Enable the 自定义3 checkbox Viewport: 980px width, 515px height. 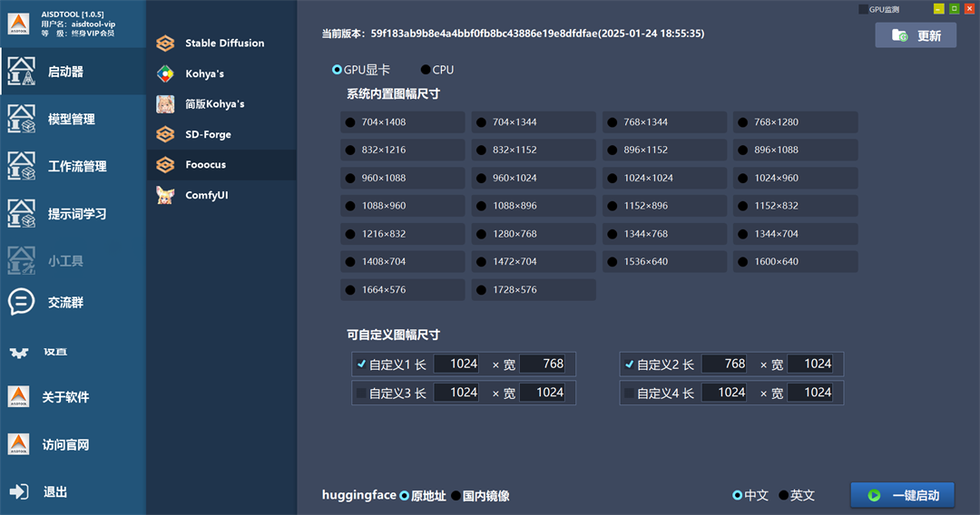(x=362, y=394)
